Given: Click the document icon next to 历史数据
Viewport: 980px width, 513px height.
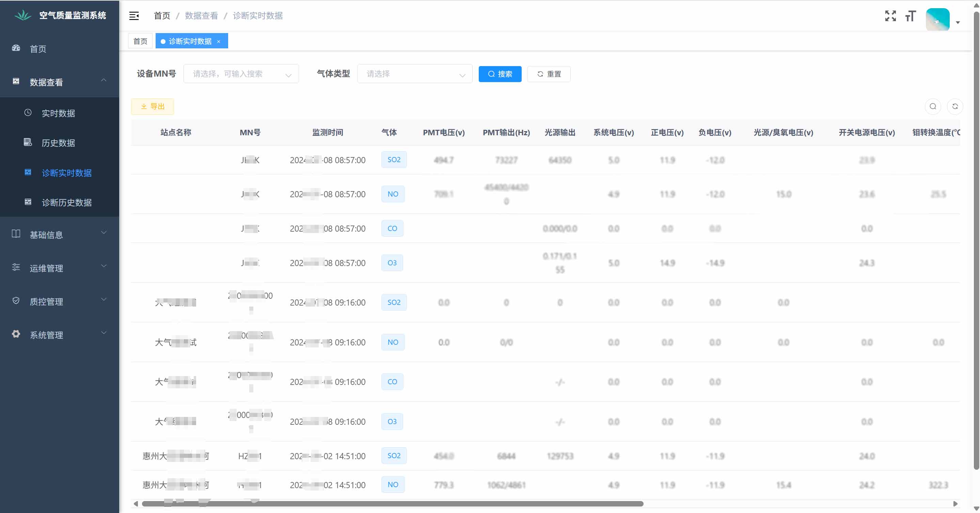Looking at the screenshot, I should coord(27,142).
